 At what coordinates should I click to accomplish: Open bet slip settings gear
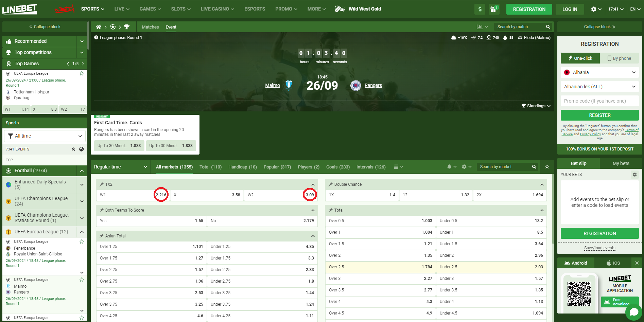[x=634, y=175]
